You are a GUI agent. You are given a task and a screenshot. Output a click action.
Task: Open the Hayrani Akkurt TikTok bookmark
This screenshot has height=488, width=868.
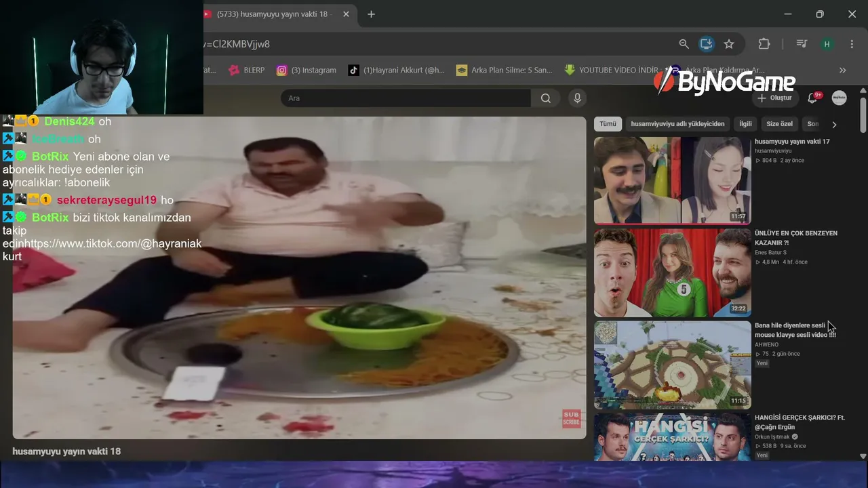point(397,70)
